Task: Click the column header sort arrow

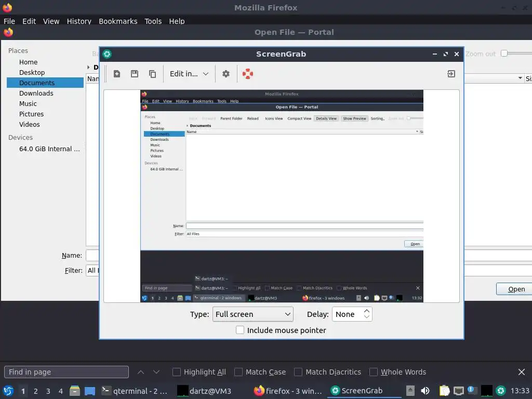Action: pos(520,78)
